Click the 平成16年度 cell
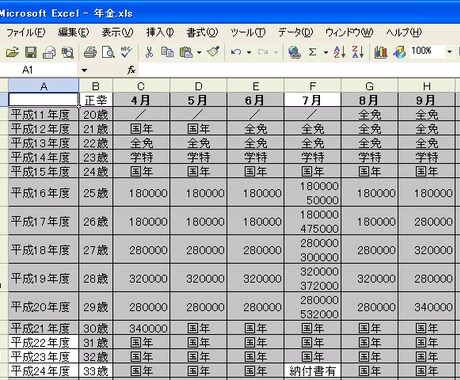 click(x=44, y=193)
